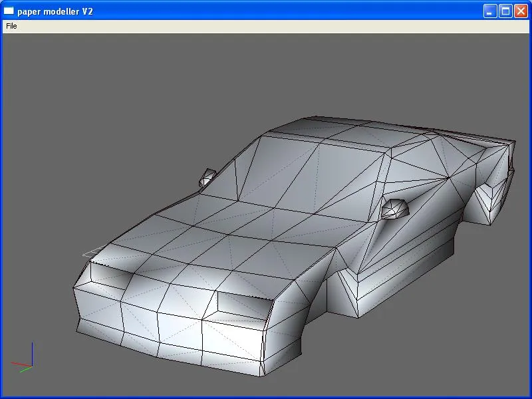Click the paper modeller window icon

pyautogui.click(x=9, y=11)
